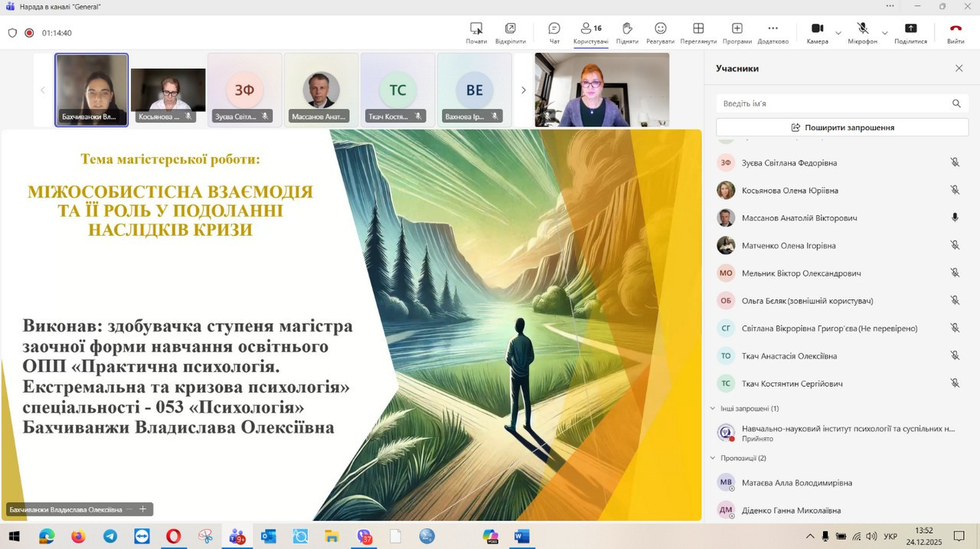Select Діденко Ганна Миколаївна suggestion
The image size is (980, 549).
841,510
